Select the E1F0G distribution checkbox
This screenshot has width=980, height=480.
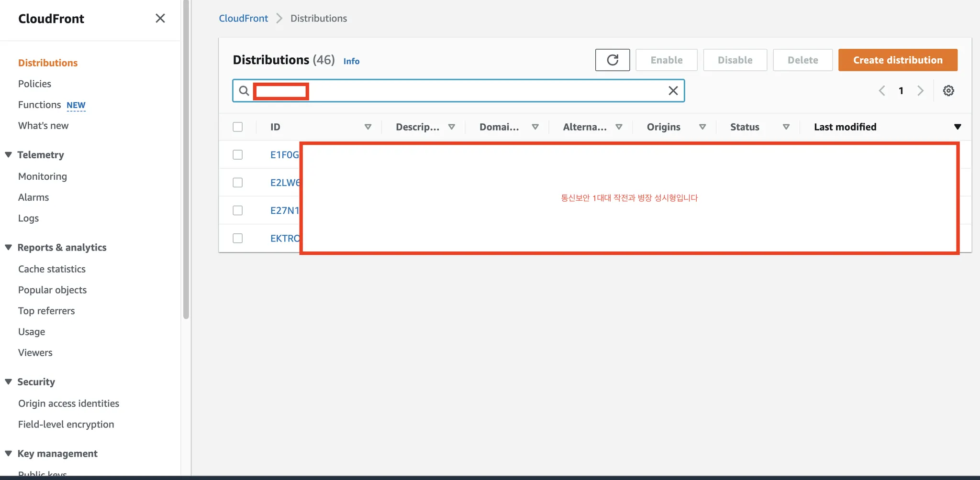coord(238,154)
